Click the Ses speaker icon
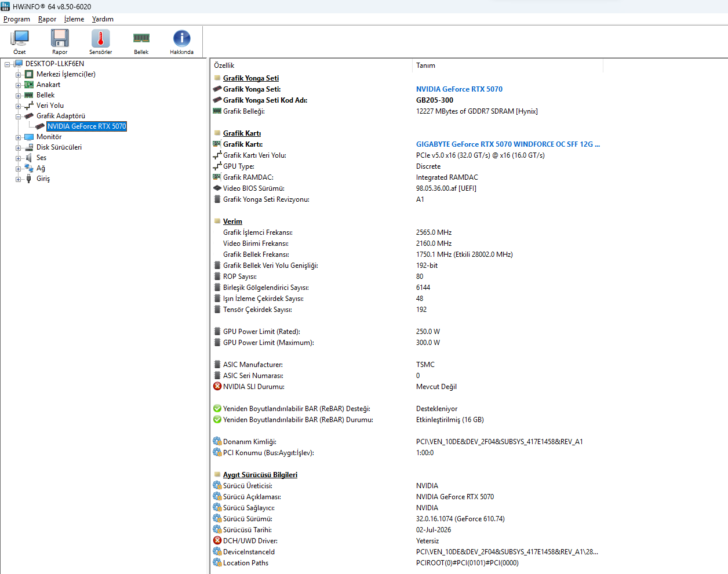The image size is (728, 574). click(x=29, y=158)
